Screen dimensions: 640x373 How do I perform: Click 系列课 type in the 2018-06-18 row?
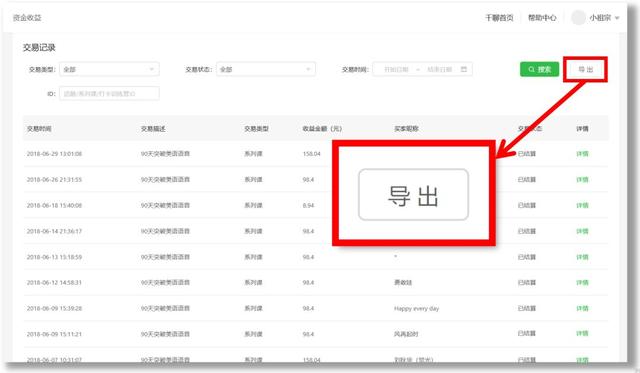pyautogui.click(x=253, y=205)
